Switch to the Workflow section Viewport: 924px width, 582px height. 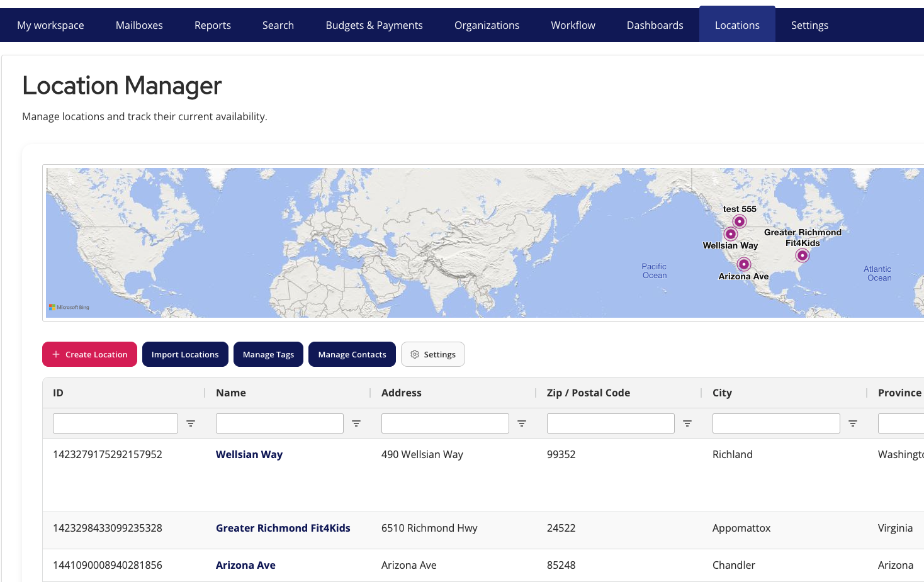[x=573, y=25]
